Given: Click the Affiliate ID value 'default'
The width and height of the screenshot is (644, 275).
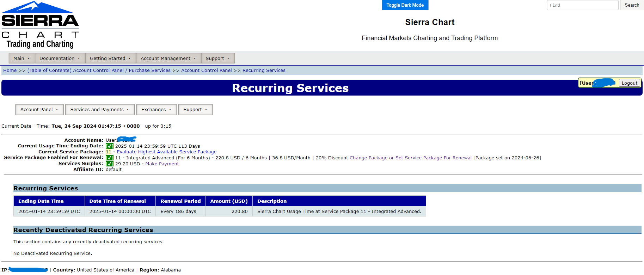Looking at the screenshot, I should [x=114, y=170].
